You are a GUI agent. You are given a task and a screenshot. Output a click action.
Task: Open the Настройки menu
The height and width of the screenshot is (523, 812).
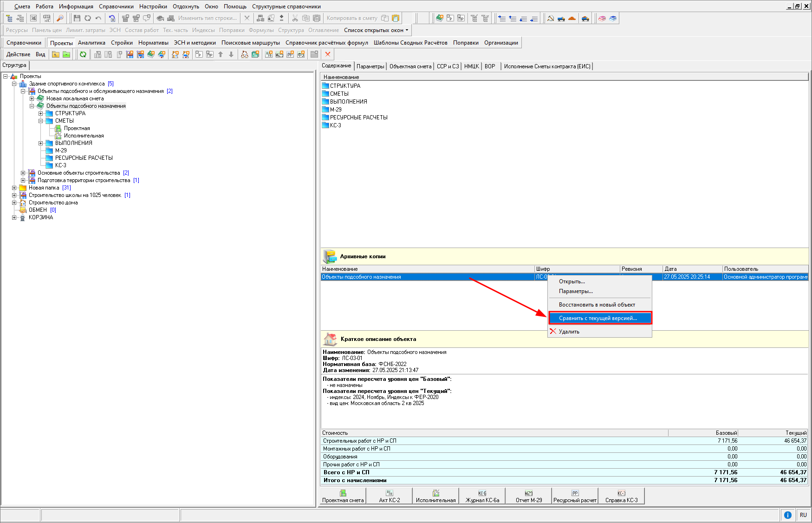click(x=153, y=7)
